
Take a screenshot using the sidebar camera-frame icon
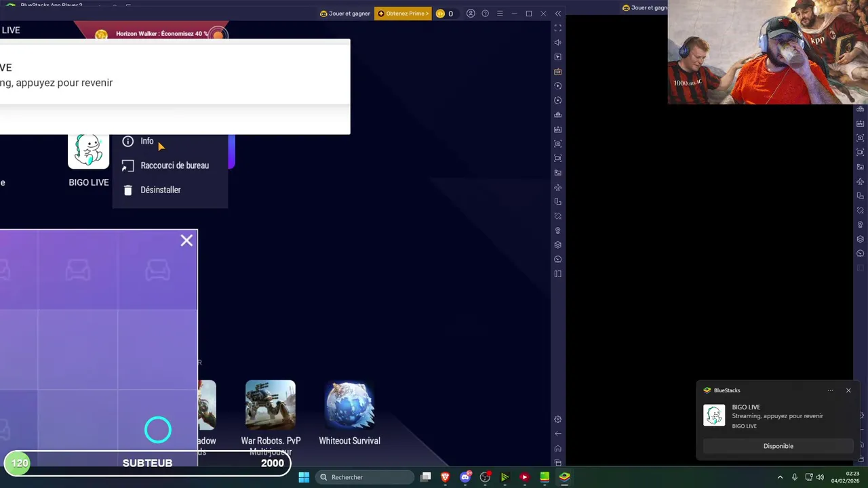pos(557,144)
